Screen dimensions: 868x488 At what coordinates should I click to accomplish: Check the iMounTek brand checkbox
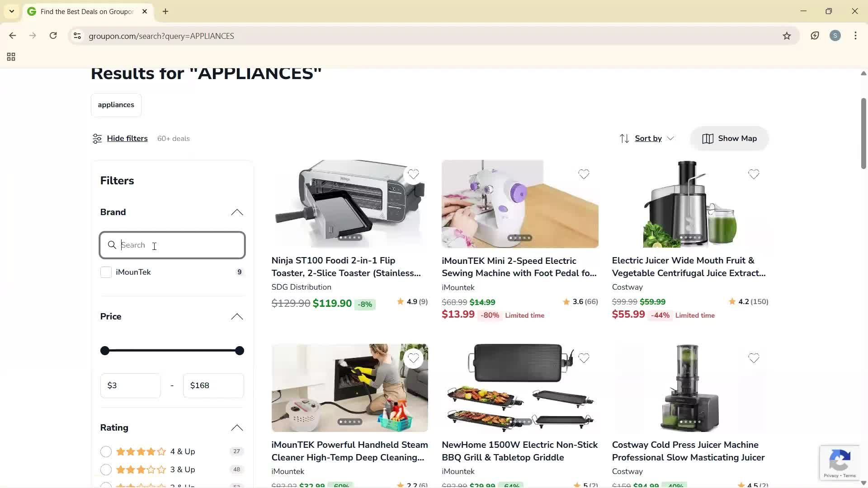coord(106,272)
